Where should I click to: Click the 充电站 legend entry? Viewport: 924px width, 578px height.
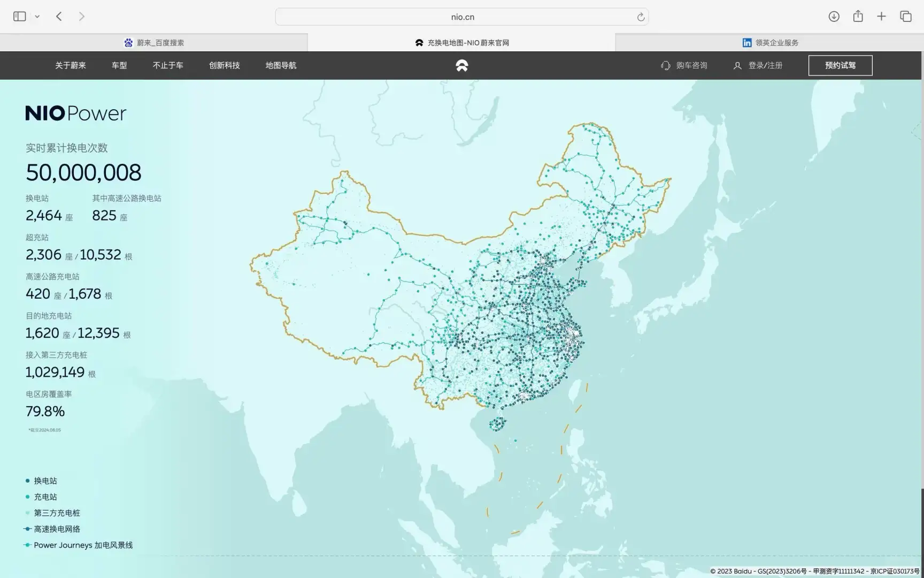(41, 497)
